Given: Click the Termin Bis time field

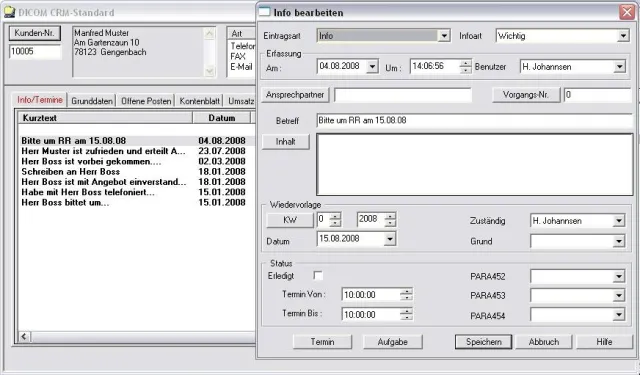Looking at the screenshot, I should click(x=371, y=314).
